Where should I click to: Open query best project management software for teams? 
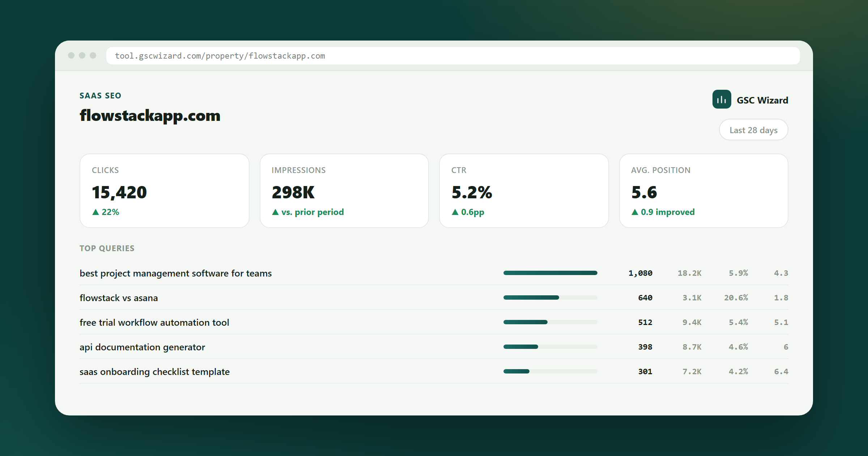pyautogui.click(x=176, y=273)
